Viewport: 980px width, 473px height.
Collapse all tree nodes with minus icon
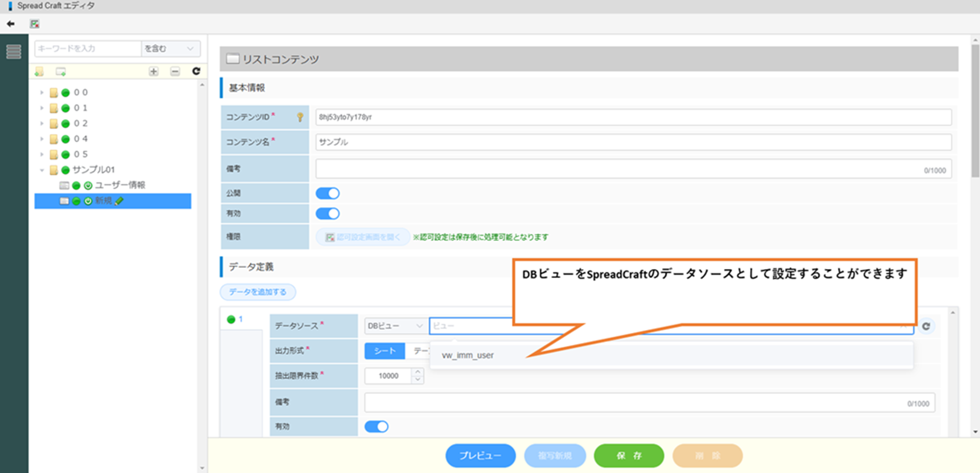pyautogui.click(x=175, y=72)
